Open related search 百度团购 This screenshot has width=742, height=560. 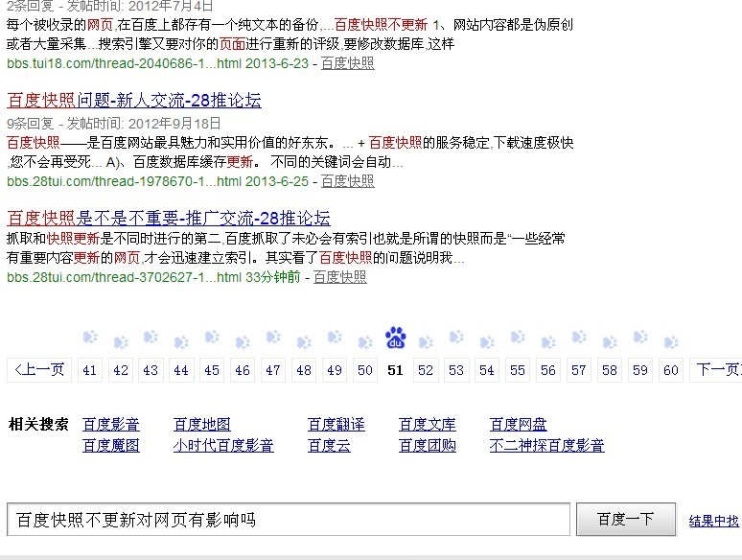pyautogui.click(x=428, y=446)
